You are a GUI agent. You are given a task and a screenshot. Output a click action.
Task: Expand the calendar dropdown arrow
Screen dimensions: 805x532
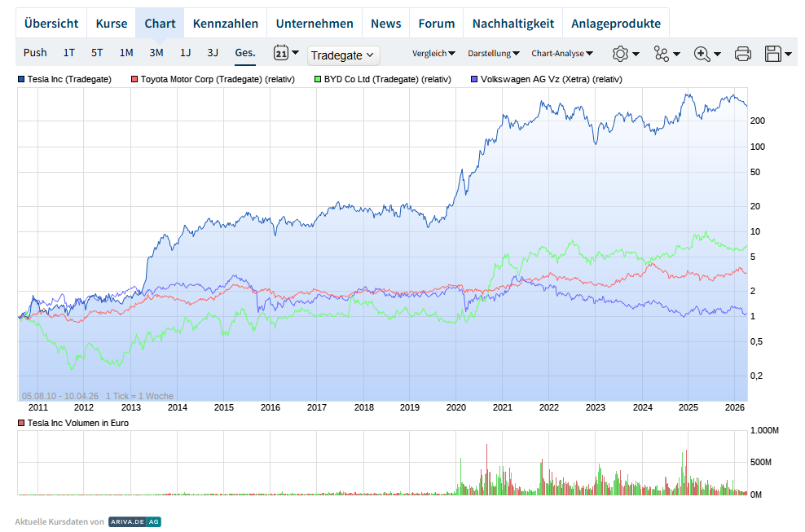(295, 52)
